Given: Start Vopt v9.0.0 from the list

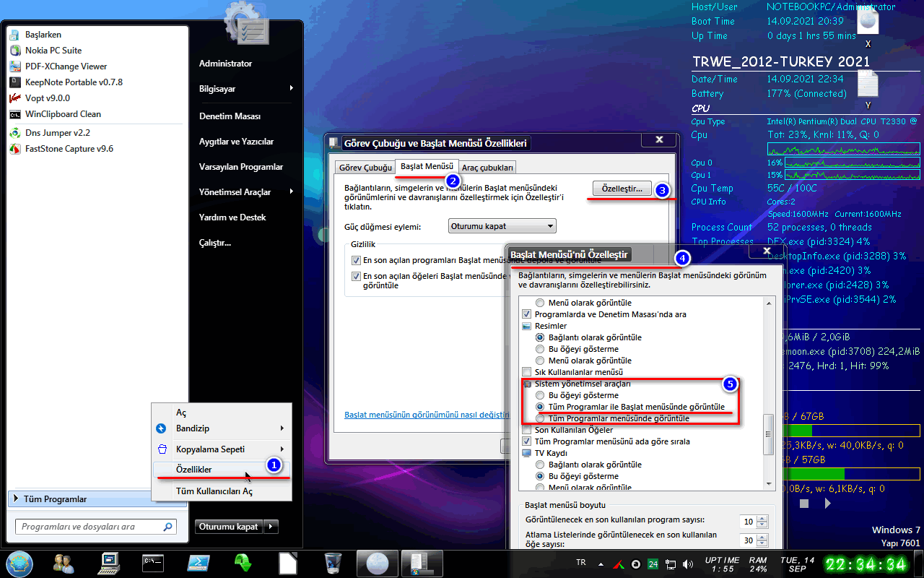Looking at the screenshot, I should 48,98.
